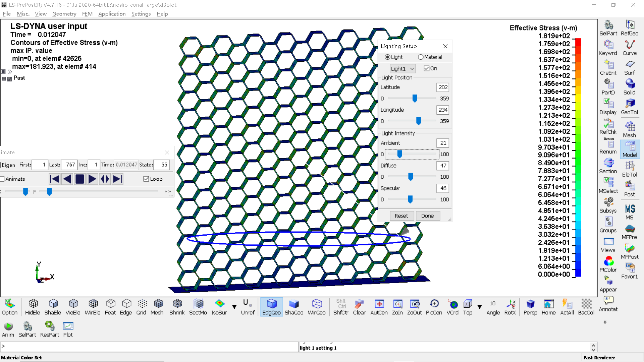Image resolution: width=644 pixels, height=362 pixels.
Task: Click the IsoSur isosurface tool icon
Action: click(219, 307)
